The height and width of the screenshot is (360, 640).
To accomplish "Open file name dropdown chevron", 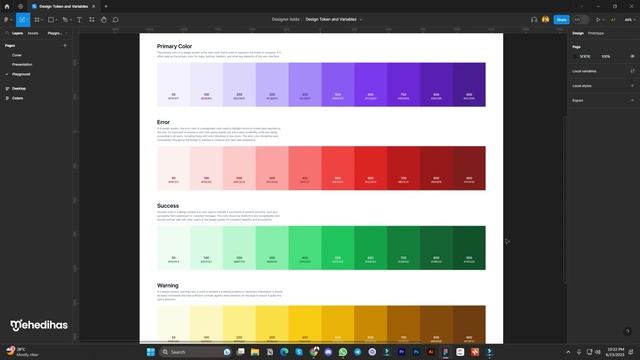I will point(361,20).
